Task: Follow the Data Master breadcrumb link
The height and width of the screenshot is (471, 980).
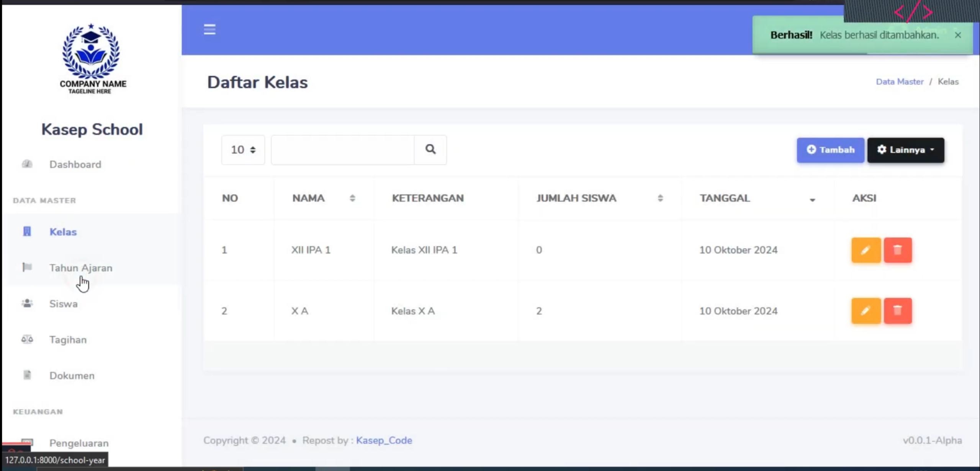Action: pos(900,82)
